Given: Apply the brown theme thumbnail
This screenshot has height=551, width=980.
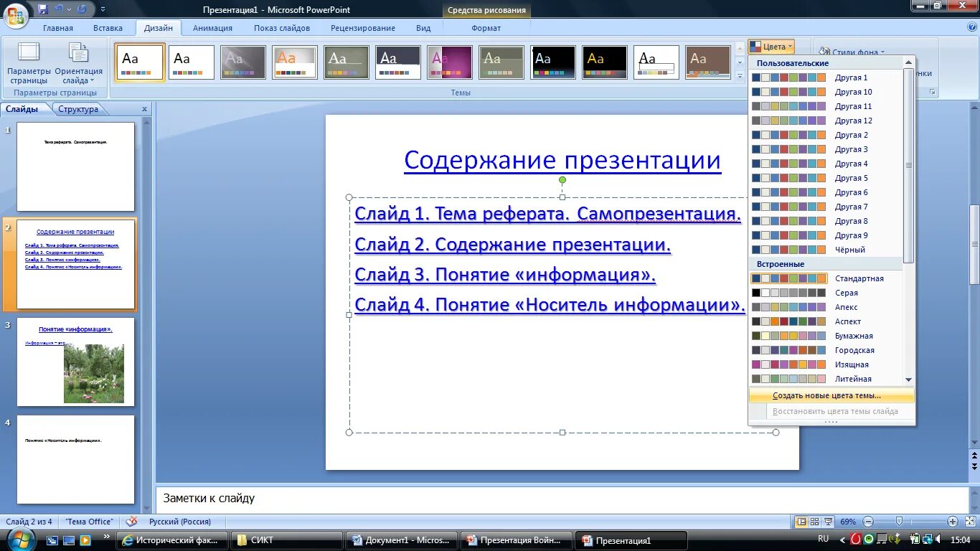Looking at the screenshot, I should click(708, 62).
